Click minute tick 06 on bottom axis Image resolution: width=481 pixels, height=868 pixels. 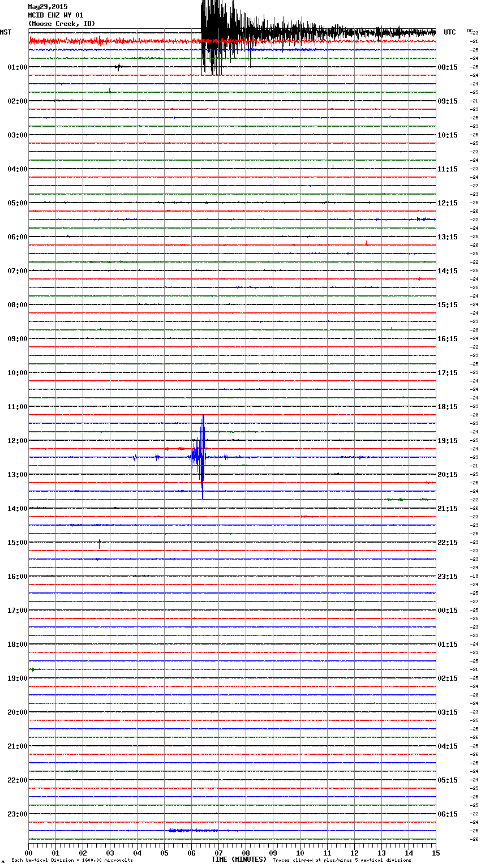pos(191,853)
